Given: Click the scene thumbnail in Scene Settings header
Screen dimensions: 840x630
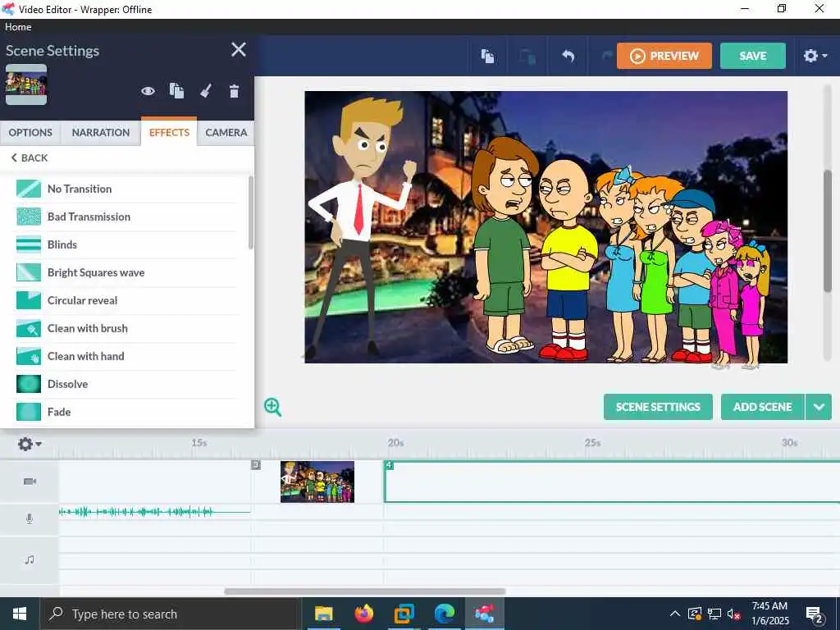Looking at the screenshot, I should pos(26,84).
